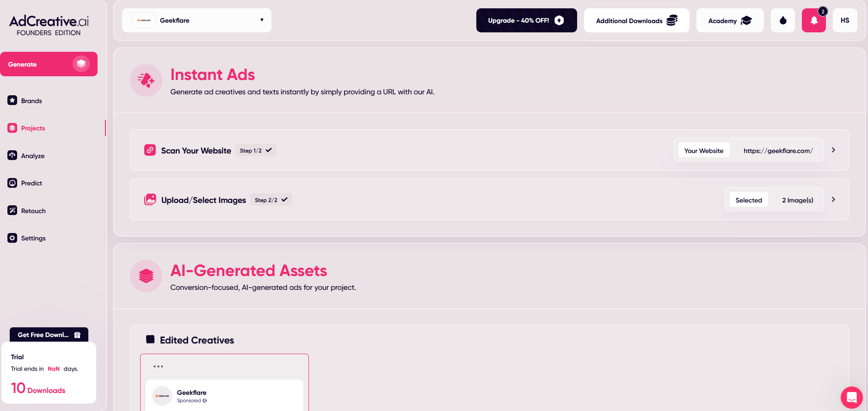Viewport: 868px width, 411px height.
Task: Click the Instant Ads icon
Action: pos(146,80)
